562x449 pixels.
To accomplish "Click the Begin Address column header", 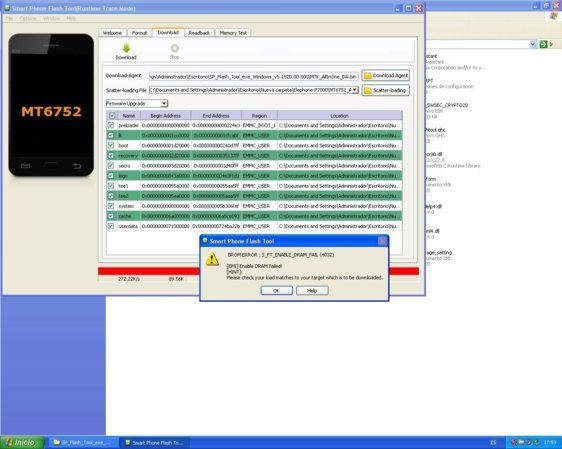I will tap(166, 116).
